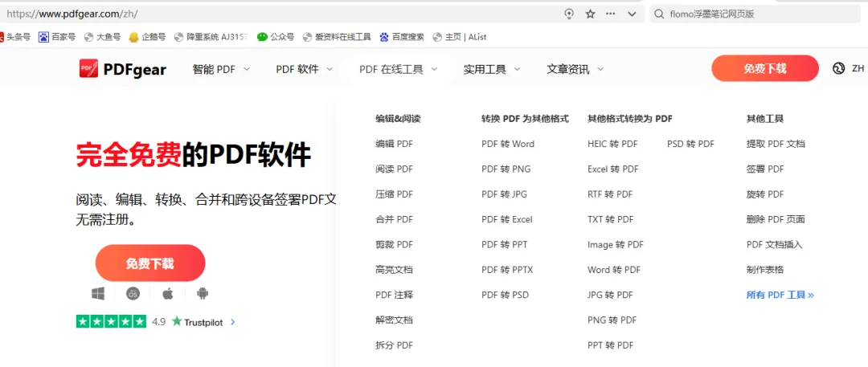Expand the 文章资讯 menu
Viewport: 868px width, 367px height.
click(575, 69)
